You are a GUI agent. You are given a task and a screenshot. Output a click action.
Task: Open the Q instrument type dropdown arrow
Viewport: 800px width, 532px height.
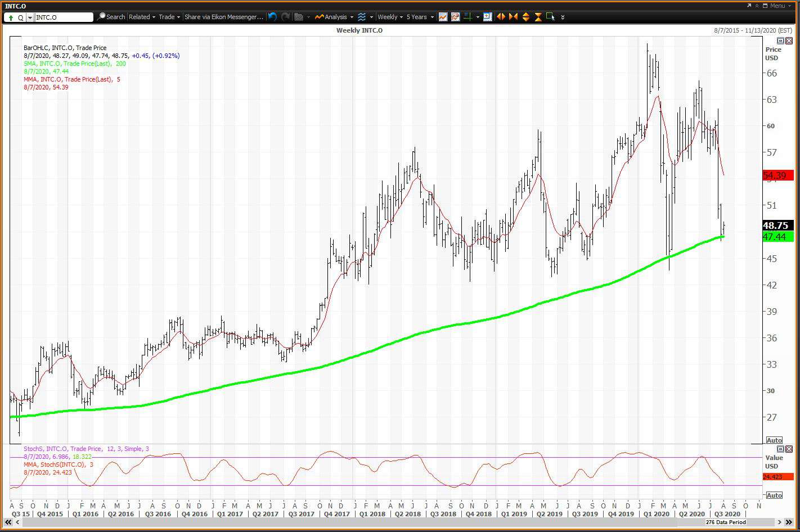30,17
